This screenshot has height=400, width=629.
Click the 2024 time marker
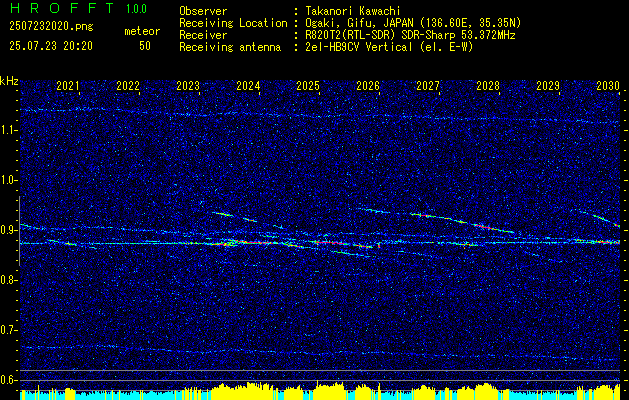[248, 86]
